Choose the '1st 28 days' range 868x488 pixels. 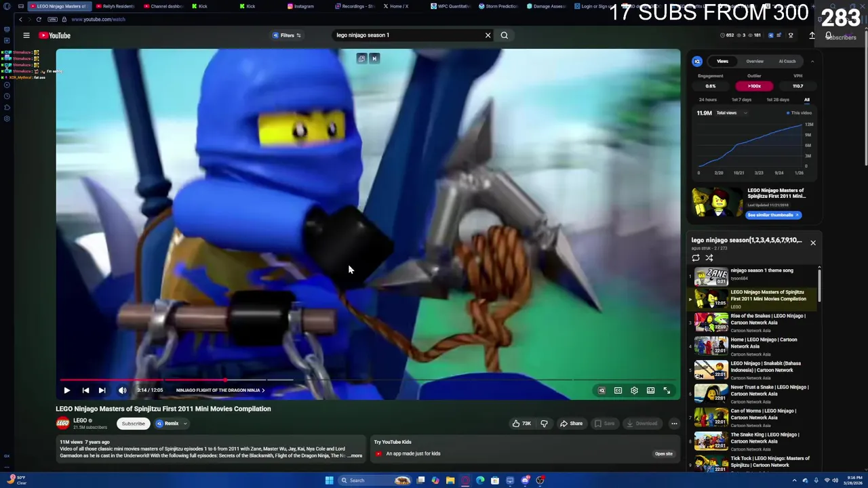coord(778,100)
